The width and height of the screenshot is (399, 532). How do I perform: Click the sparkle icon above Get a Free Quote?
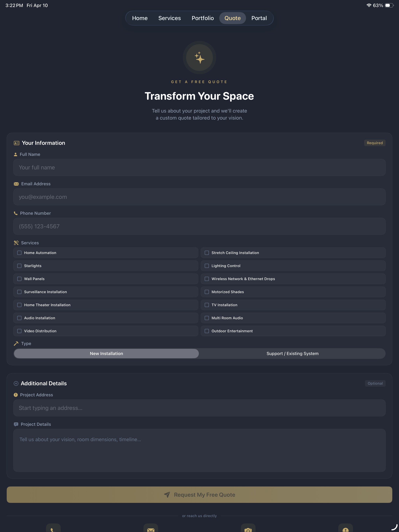pos(199,58)
